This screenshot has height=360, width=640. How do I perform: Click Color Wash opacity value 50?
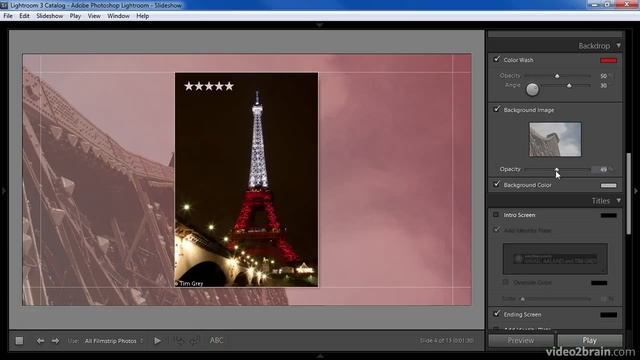[603, 76]
